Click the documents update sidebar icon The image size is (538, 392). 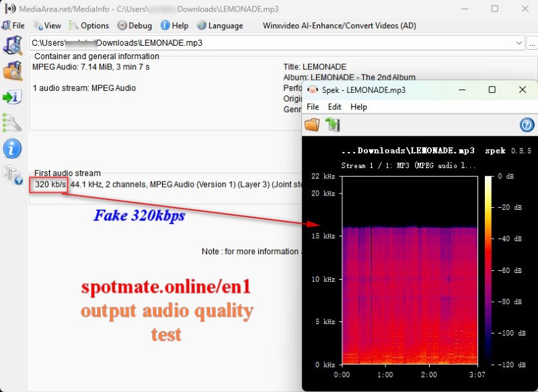[13, 175]
